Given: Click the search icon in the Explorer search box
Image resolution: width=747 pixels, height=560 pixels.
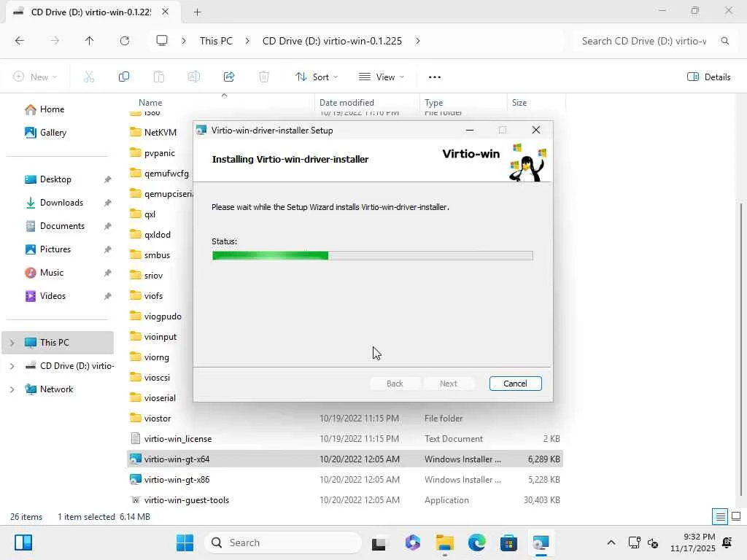Looking at the screenshot, I should [725, 41].
